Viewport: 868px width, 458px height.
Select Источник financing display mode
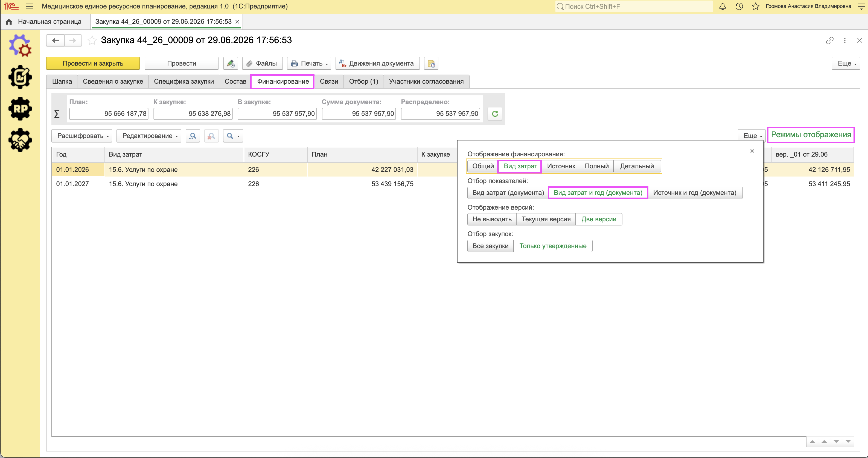coord(561,166)
